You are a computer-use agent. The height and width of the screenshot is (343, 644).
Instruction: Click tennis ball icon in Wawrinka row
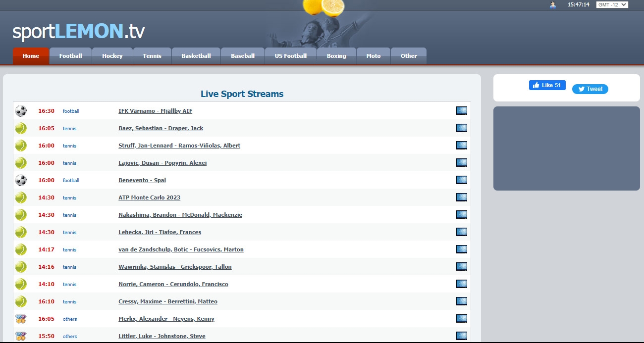21,267
